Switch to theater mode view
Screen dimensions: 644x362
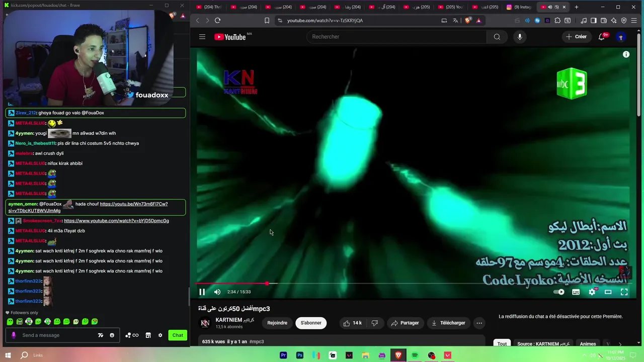608,292
